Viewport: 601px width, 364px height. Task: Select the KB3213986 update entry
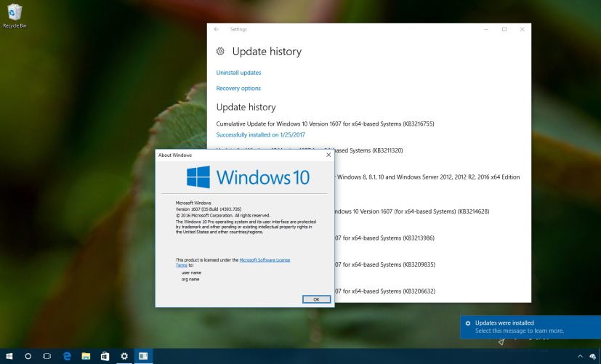click(x=385, y=238)
